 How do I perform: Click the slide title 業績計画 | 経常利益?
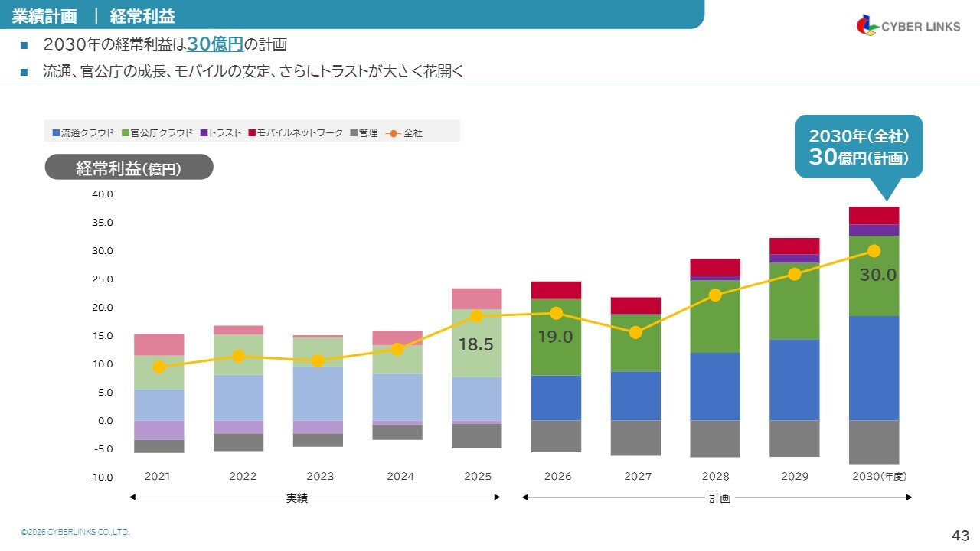coord(93,16)
